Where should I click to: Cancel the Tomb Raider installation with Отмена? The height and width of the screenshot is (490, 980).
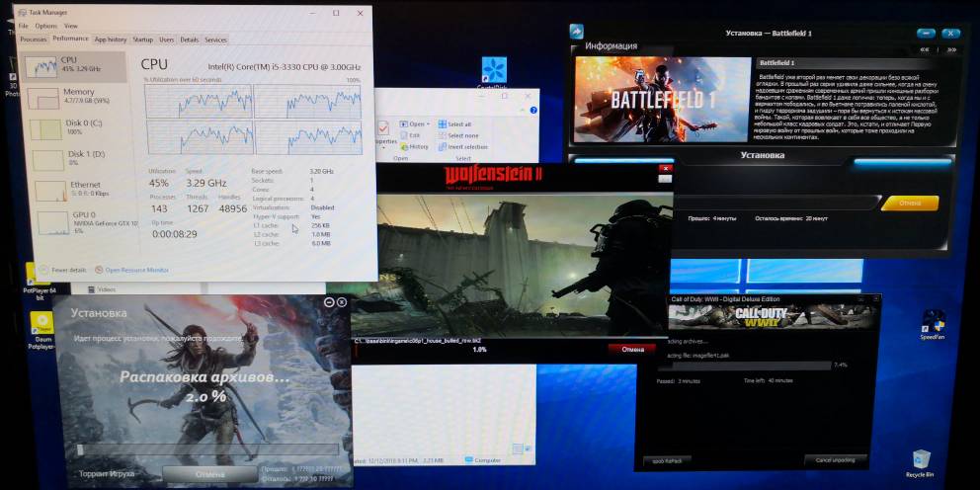(209, 474)
